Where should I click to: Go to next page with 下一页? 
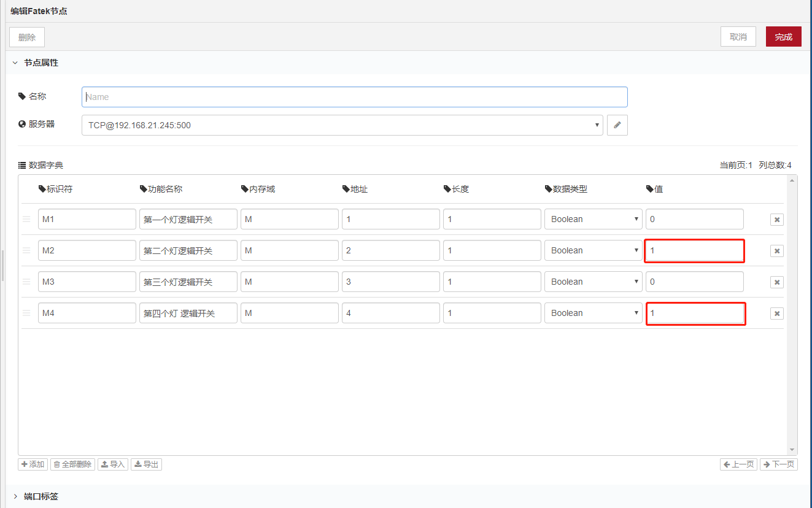click(x=778, y=464)
